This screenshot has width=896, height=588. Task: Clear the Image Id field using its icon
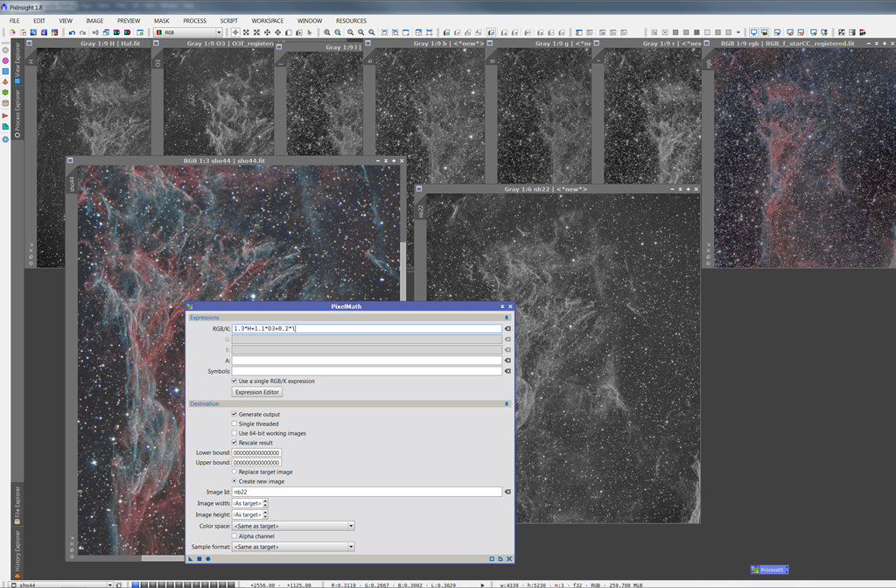[507, 492]
